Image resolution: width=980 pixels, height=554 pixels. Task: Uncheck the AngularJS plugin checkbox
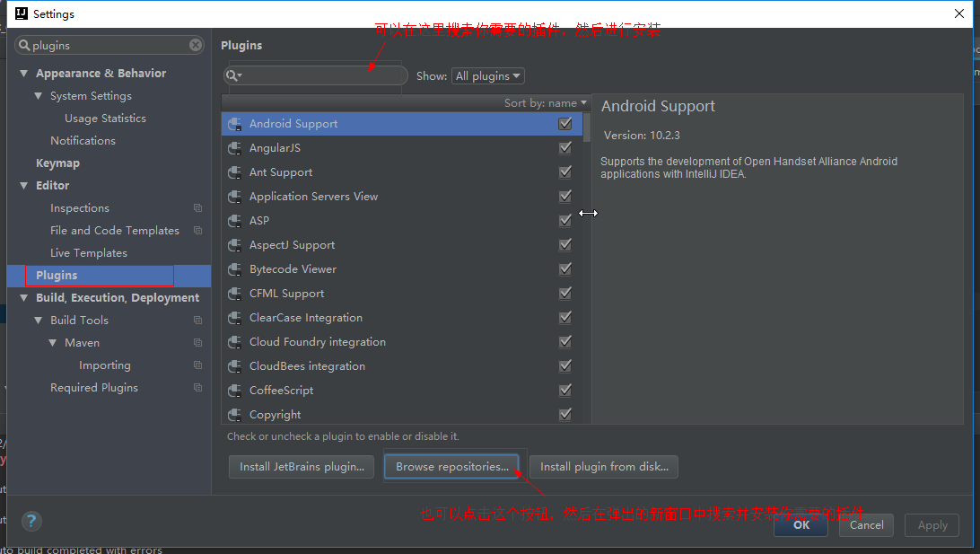pos(565,148)
